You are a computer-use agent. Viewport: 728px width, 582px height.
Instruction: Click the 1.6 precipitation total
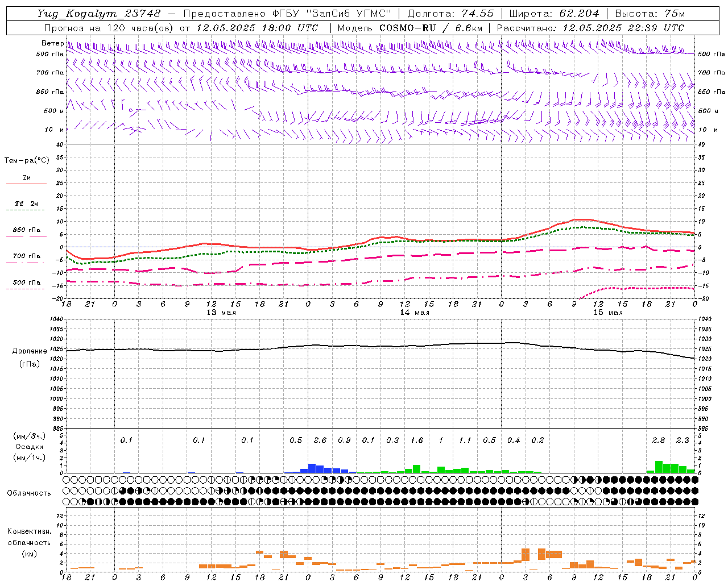(x=417, y=440)
